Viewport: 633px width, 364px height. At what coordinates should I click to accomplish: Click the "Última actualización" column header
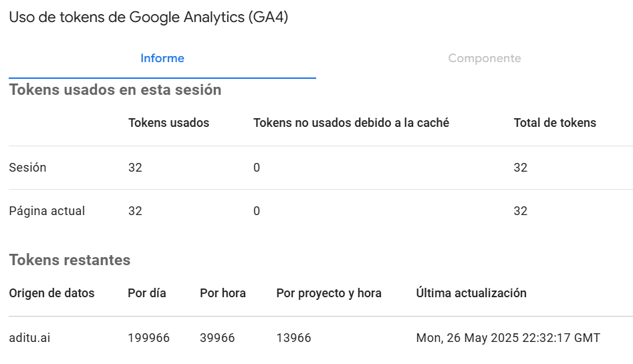[471, 293]
